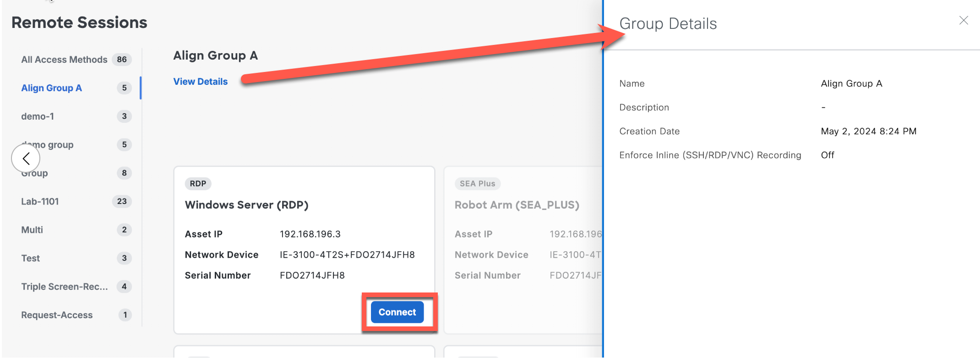
Task: Click the Enforce Inline Recording Off value
Action: [x=828, y=155]
